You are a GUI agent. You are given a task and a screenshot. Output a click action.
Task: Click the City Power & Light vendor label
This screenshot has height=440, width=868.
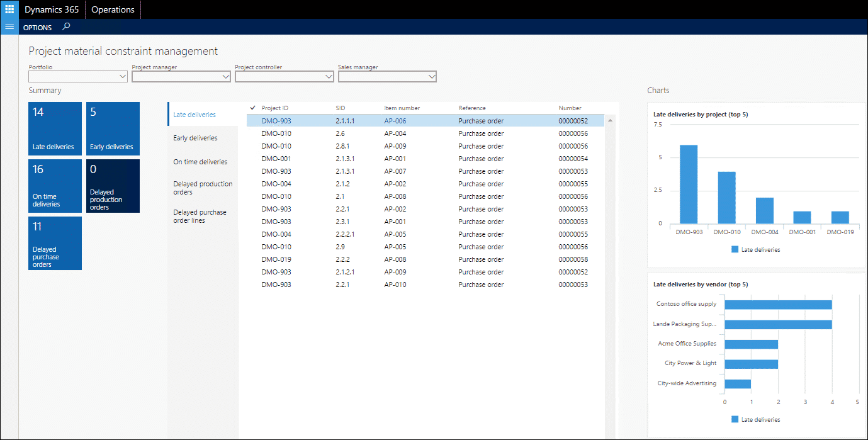click(690, 363)
